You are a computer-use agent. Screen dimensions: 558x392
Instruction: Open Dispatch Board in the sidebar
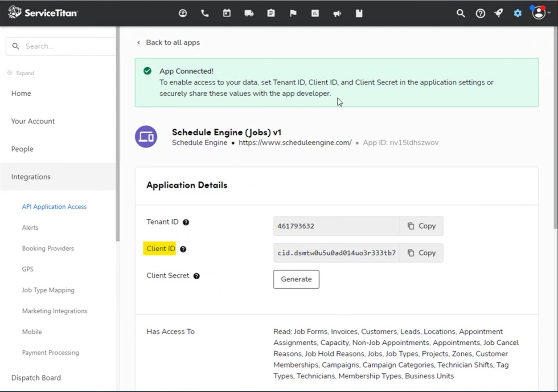[36, 378]
